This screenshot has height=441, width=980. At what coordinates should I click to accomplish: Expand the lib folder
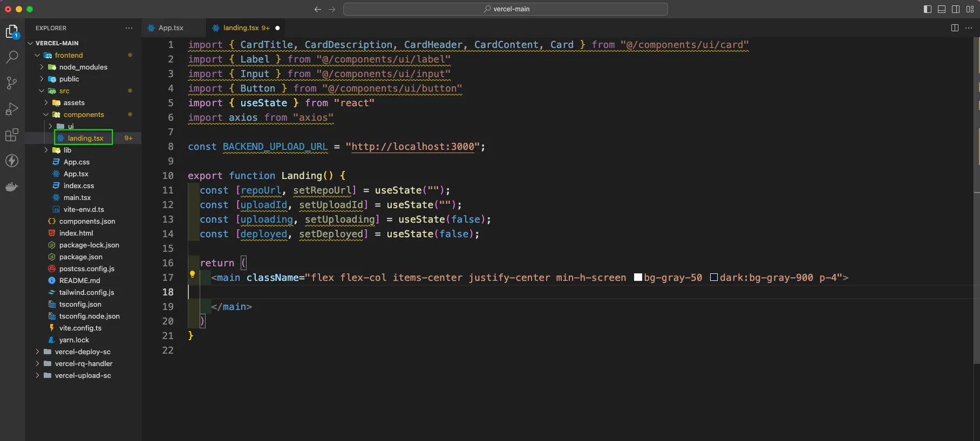point(46,150)
